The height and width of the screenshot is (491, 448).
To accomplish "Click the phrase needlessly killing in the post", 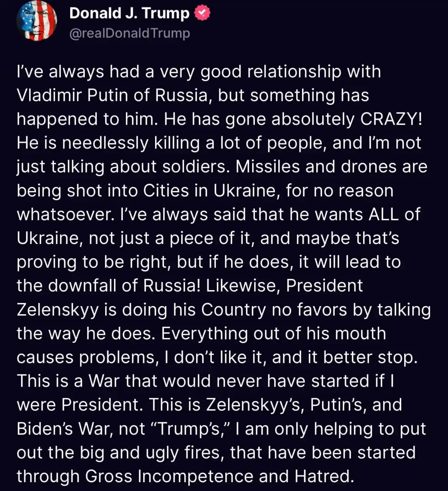I will click(131, 143).
